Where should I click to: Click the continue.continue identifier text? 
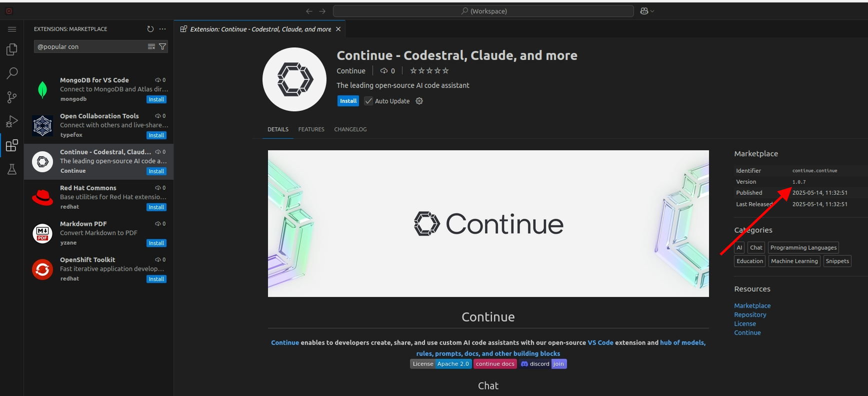click(x=814, y=171)
